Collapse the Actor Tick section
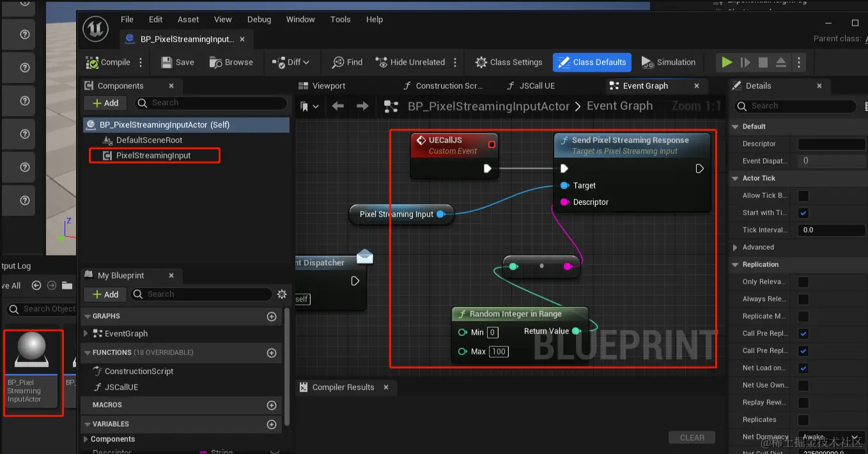 point(735,178)
